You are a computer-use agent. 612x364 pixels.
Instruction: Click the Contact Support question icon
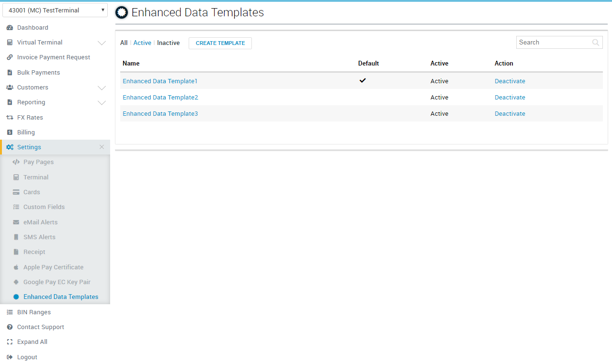pyautogui.click(x=10, y=327)
